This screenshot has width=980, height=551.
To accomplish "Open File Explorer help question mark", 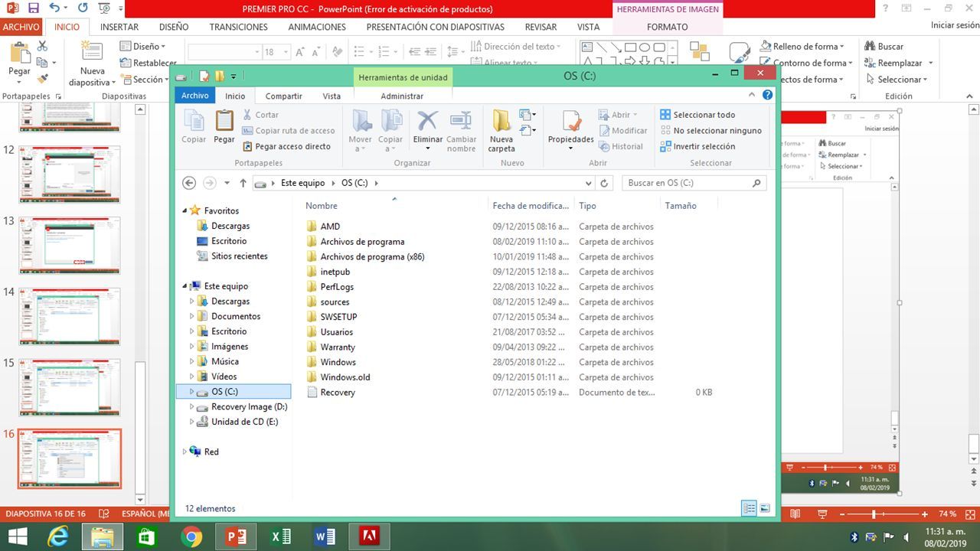I will (767, 95).
